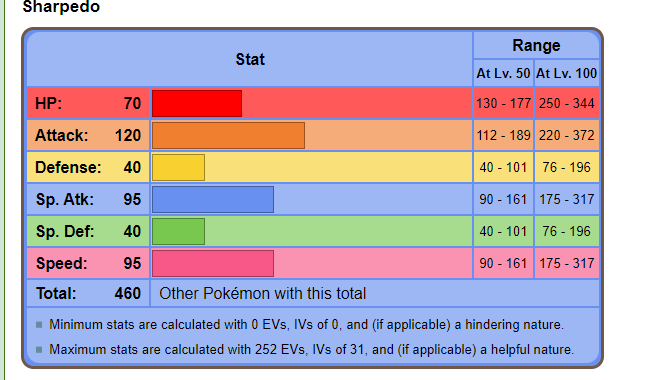Click the orange Attack stat bar

[x=228, y=135]
